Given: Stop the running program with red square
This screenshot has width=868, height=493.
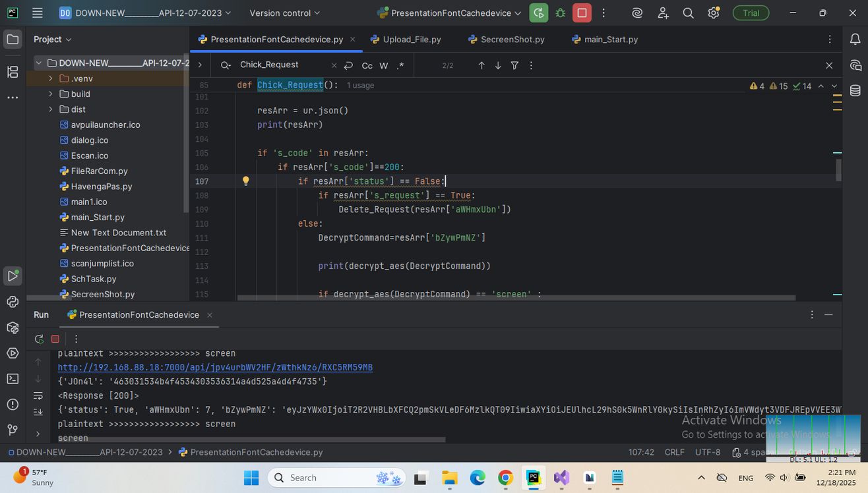Looking at the screenshot, I should [582, 13].
